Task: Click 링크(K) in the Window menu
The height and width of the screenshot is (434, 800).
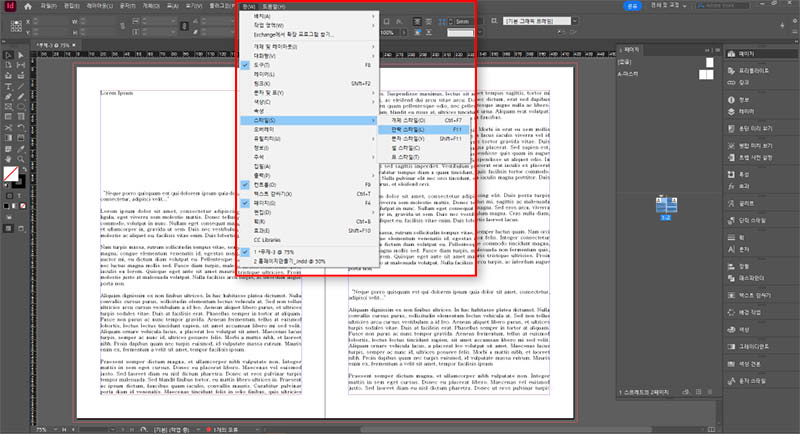Action: (309, 83)
